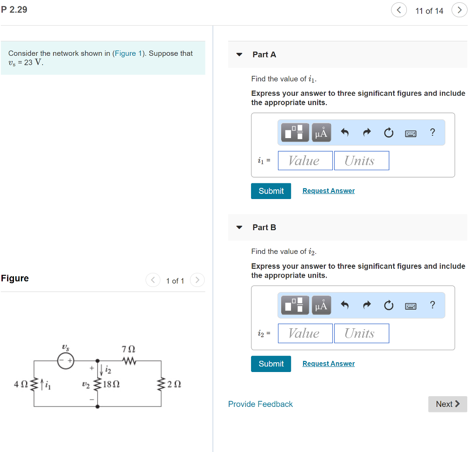Submit the Part A answer
Screen dimensions: 476x452
point(271,191)
